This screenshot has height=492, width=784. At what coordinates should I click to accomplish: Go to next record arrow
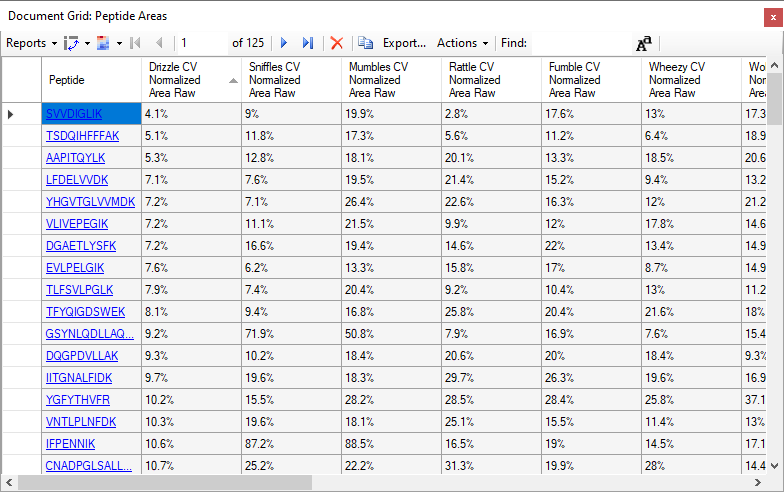tap(284, 43)
